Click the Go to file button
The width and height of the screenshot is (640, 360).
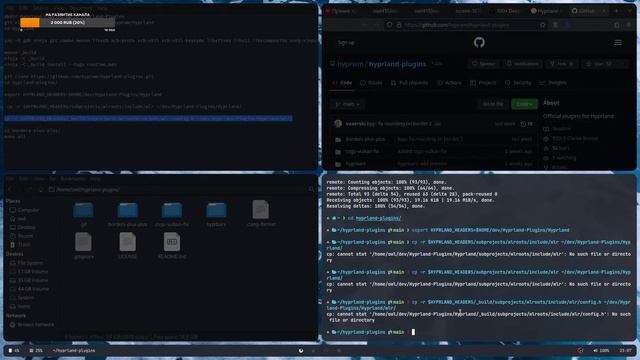pyautogui.click(x=493, y=104)
